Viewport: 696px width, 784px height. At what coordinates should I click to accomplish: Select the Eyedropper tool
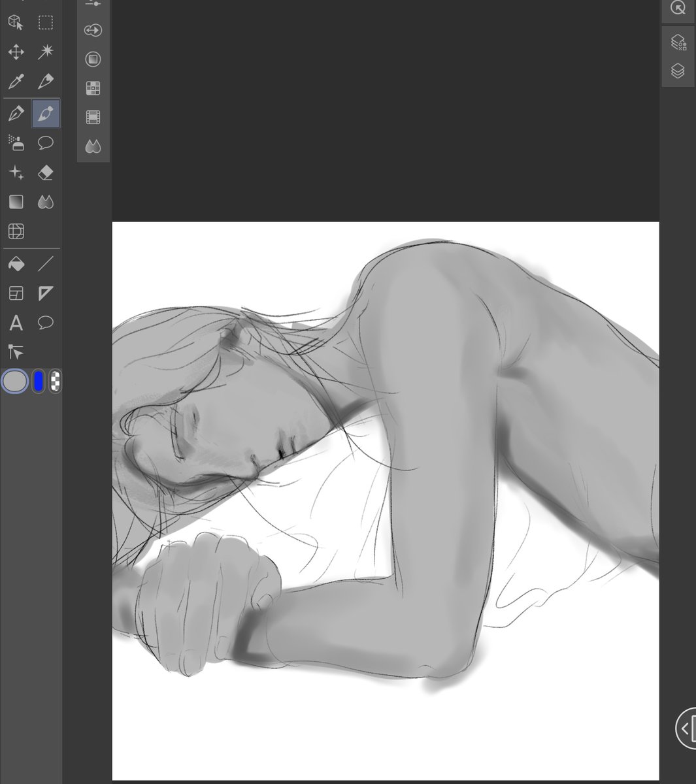16,82
